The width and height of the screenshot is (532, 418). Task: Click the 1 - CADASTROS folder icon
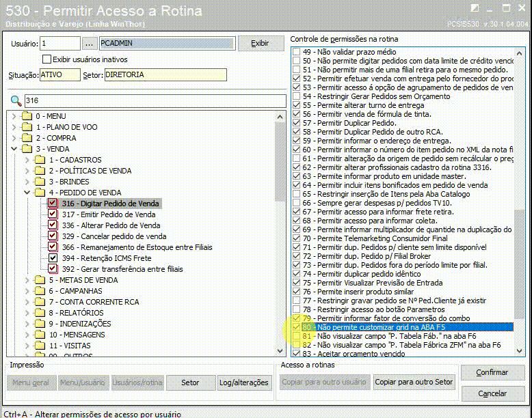tap(40, 160)
